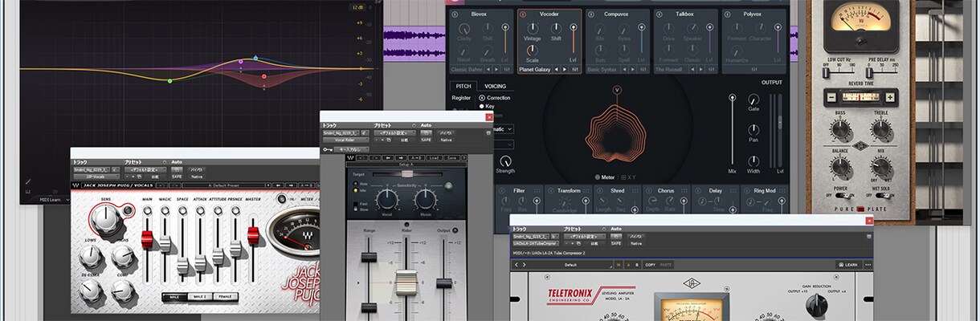
Task: Select the Meter view option
Action: 604,177
